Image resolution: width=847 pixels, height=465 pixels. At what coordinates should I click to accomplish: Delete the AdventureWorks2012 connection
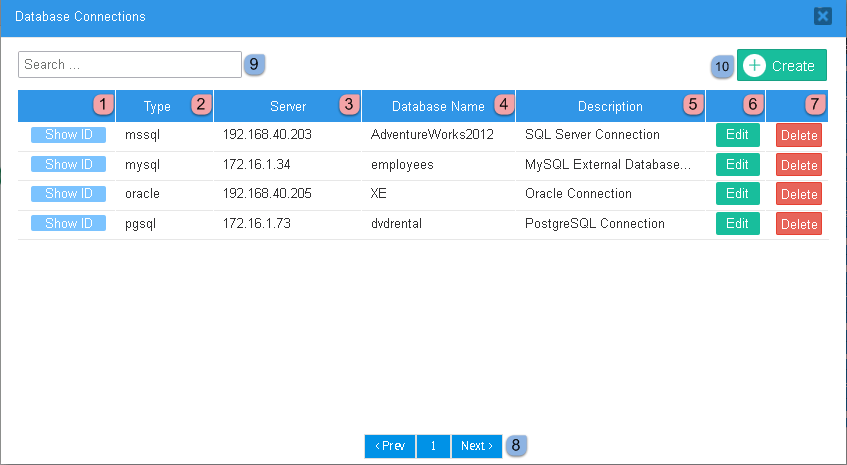[798, 136]
